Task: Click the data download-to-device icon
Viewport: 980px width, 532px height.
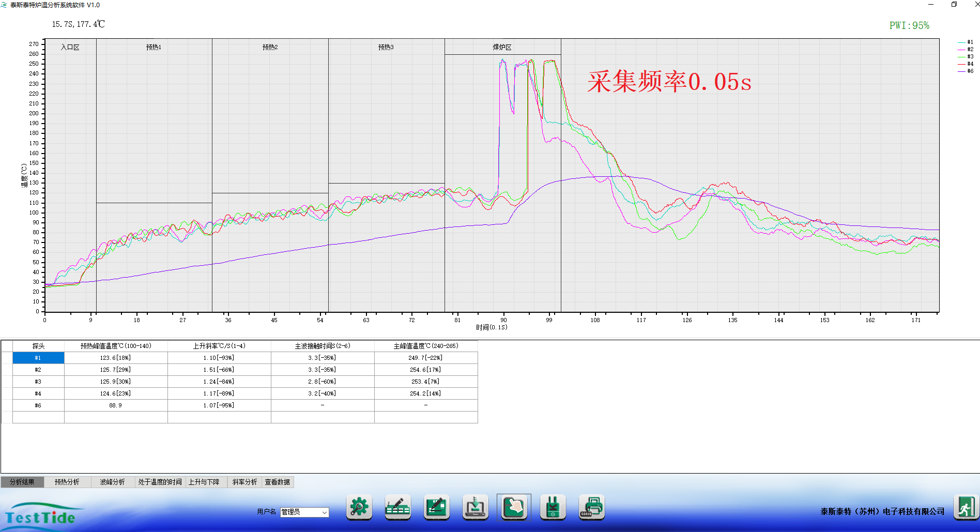Action: pyautogui.click(x=475, y=507)
